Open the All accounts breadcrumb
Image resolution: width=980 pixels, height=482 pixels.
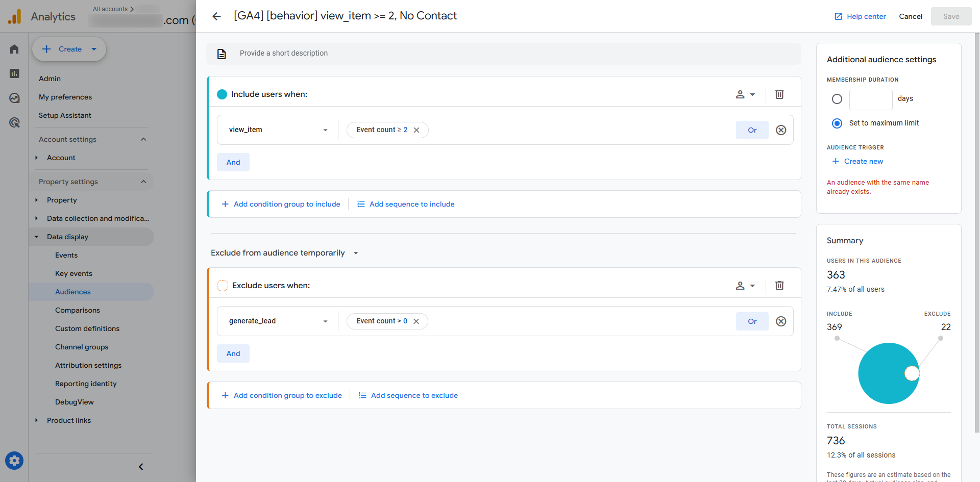pos(113,9)
